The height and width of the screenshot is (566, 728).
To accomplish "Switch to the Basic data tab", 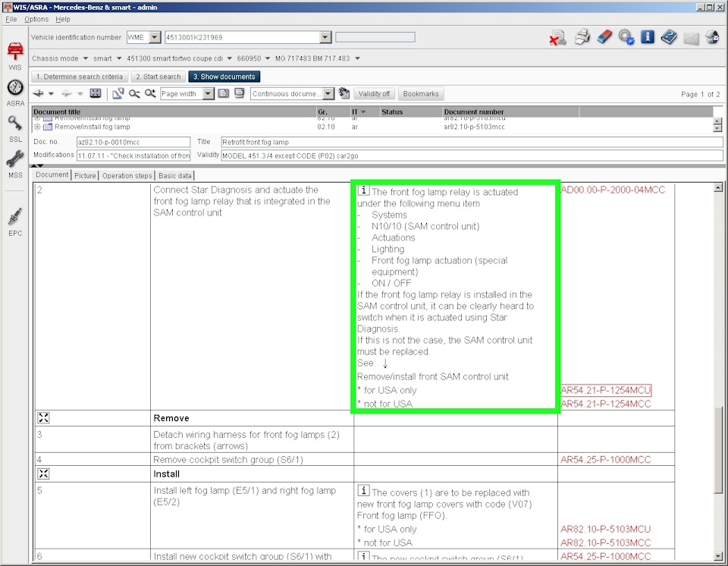I will 175,176.
